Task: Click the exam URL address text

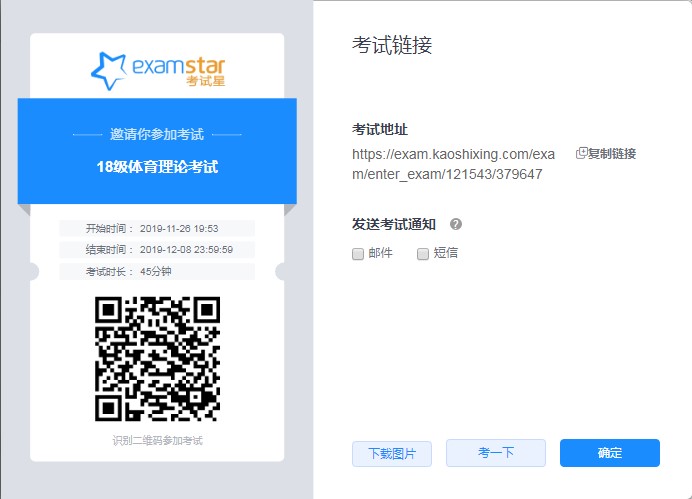Action: click(452, 164)
